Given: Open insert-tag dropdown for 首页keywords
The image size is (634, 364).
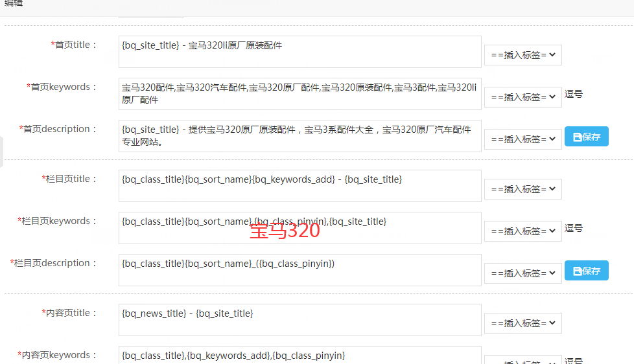Looking at the screenshot, I should click(x=522, y=97).
